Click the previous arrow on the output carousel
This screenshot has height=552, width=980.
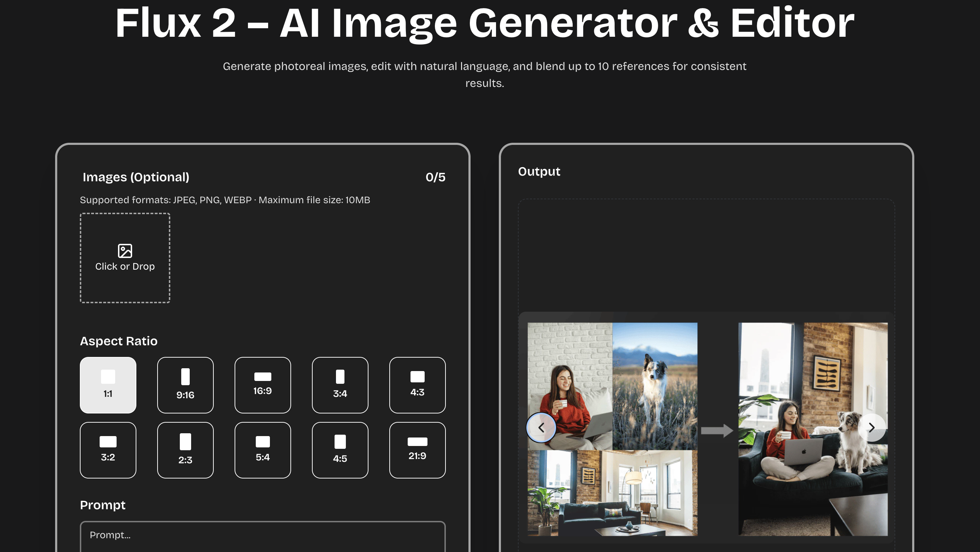coord(541,427)
